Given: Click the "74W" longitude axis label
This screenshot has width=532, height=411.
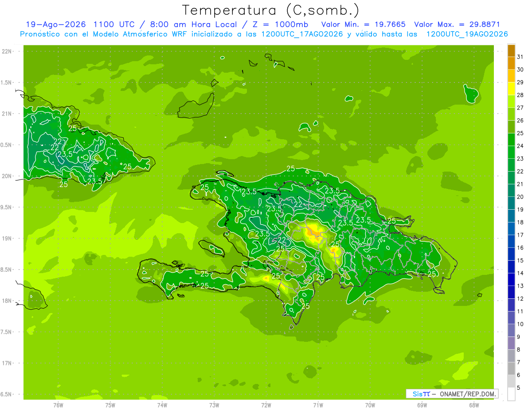Looking at the screenshot, I should tap(162, 405).
